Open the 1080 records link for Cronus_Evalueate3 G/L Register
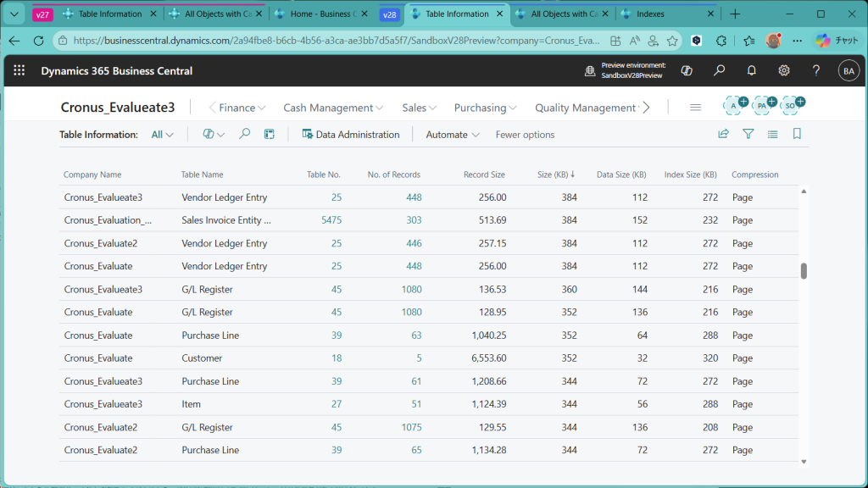This screenshot has height=488, width=868. click(411, 290)
